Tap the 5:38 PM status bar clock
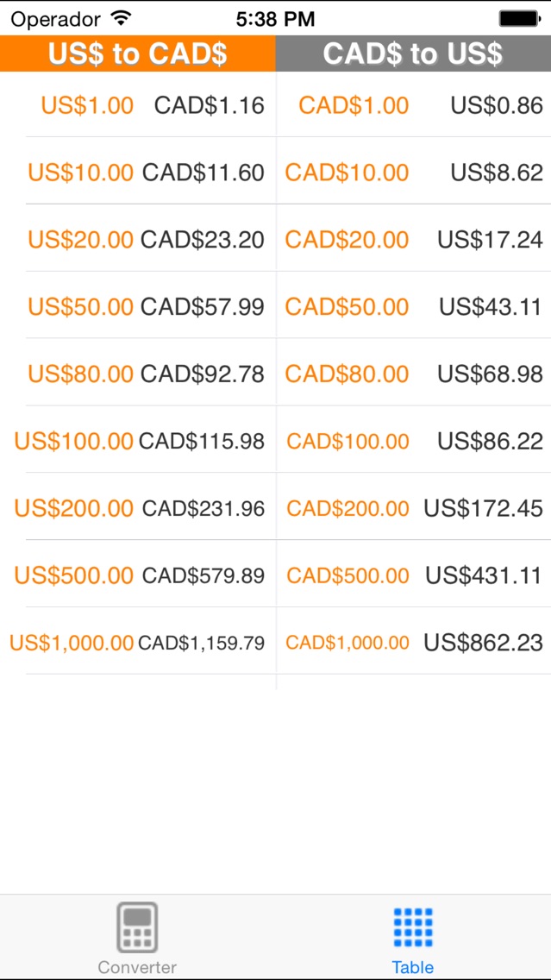This screenshot has width=551, height=980. 275,18
